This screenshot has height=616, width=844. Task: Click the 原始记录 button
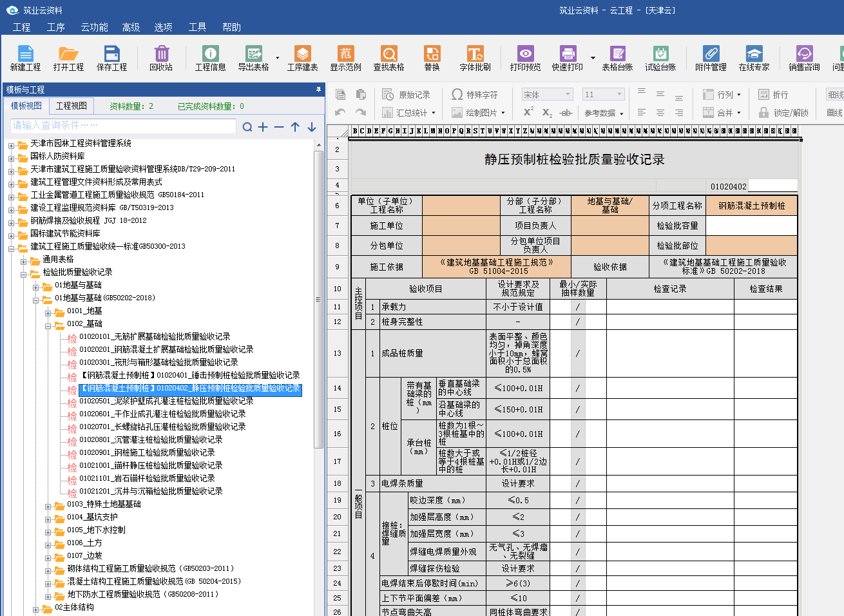pyautogui.click(x=406, y=95)
